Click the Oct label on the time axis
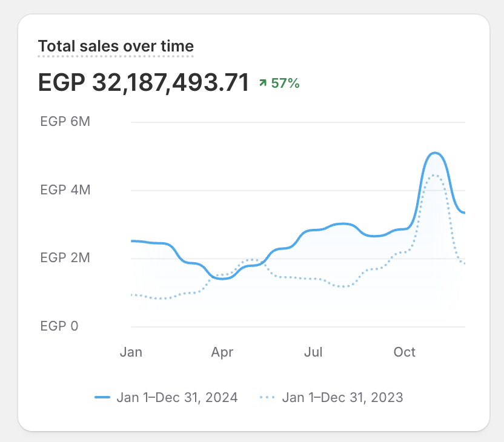Screen dimensions: 504x442 click(x=404, y=352)
